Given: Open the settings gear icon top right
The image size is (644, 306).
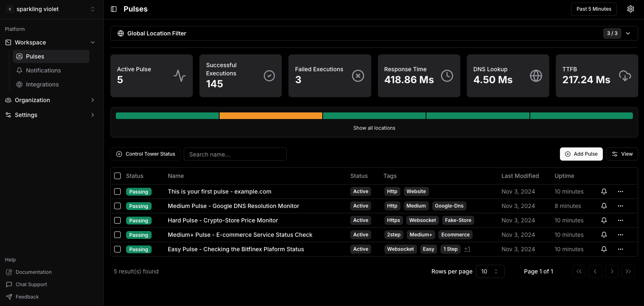Looking at the screenshot, I should pos(630,9).
